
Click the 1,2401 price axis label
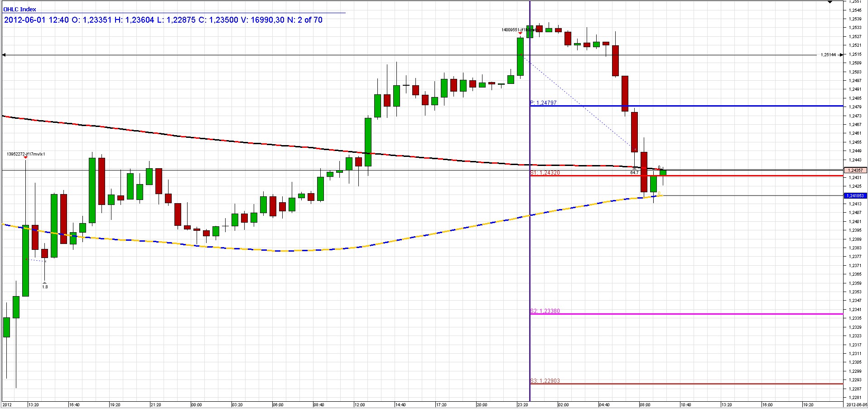(855, 221)
